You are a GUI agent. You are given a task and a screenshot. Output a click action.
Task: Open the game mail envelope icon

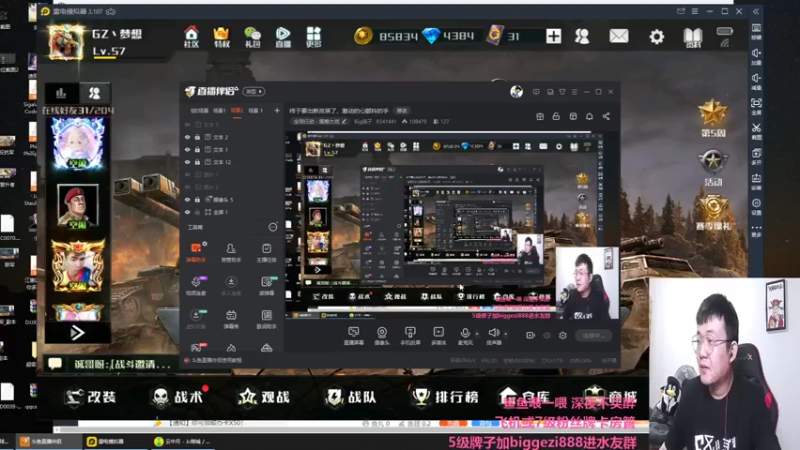pyautogui.click(x=619, y=36)
